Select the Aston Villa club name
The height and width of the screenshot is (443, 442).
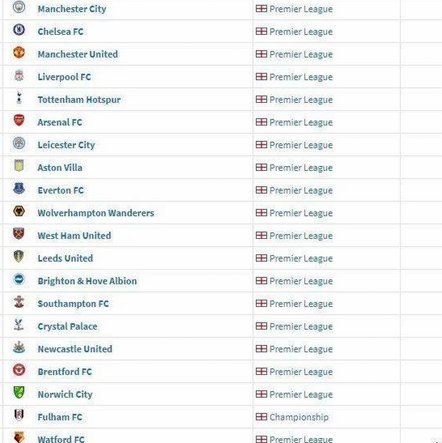tap(60, 168)
